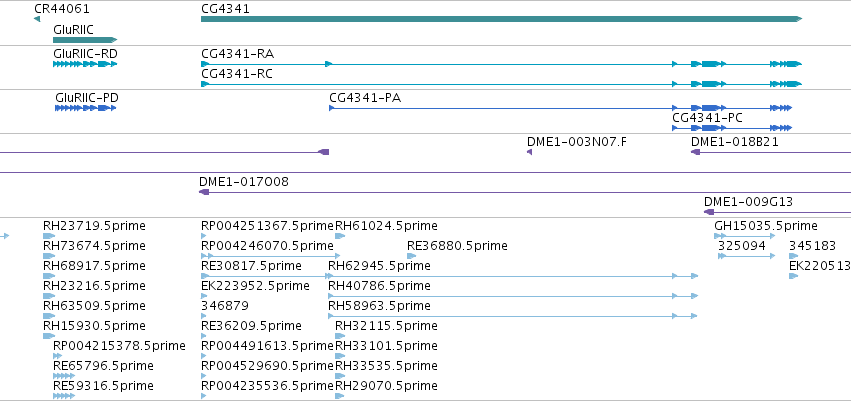The width and height of the screenshot is (851, 401).
Task: Select the CG4341-PA label
Action: coord(365,98)
